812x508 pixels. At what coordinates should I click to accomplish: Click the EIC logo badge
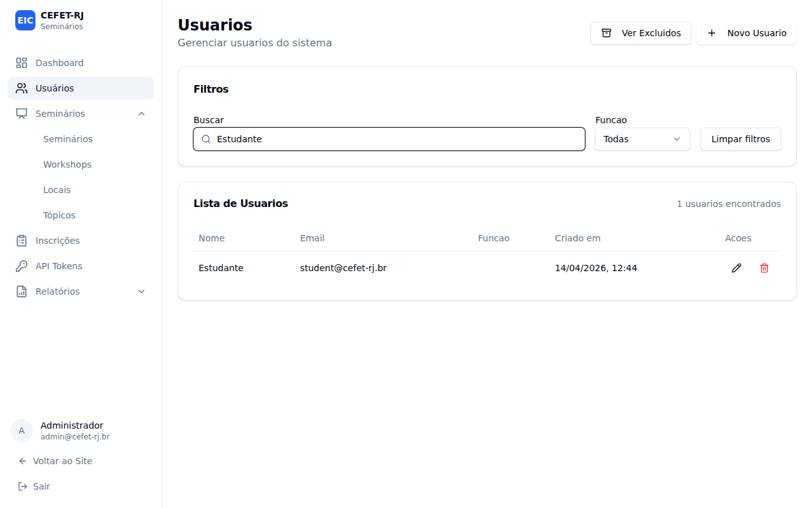pyautogui.click(x=25, y=20)
